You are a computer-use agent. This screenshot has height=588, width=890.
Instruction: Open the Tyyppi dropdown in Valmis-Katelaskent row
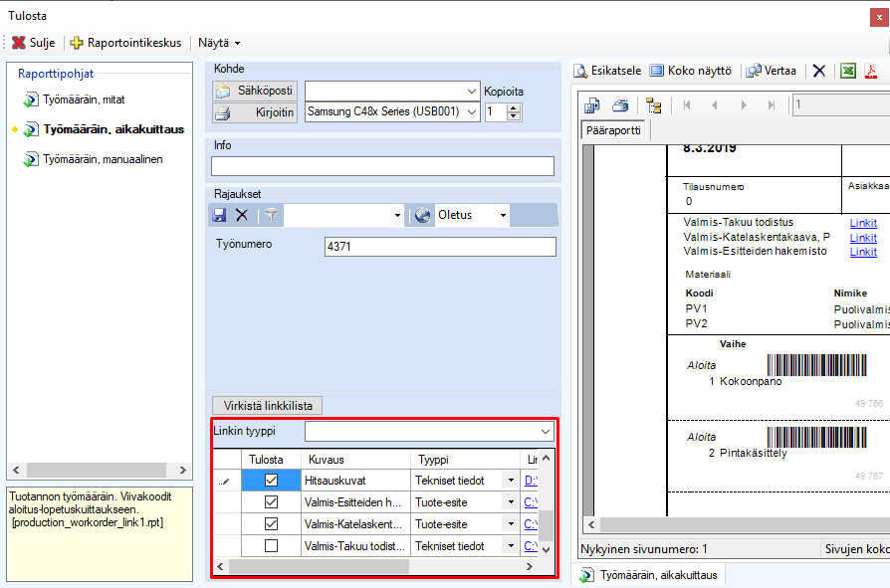click(x=511, y=524)
